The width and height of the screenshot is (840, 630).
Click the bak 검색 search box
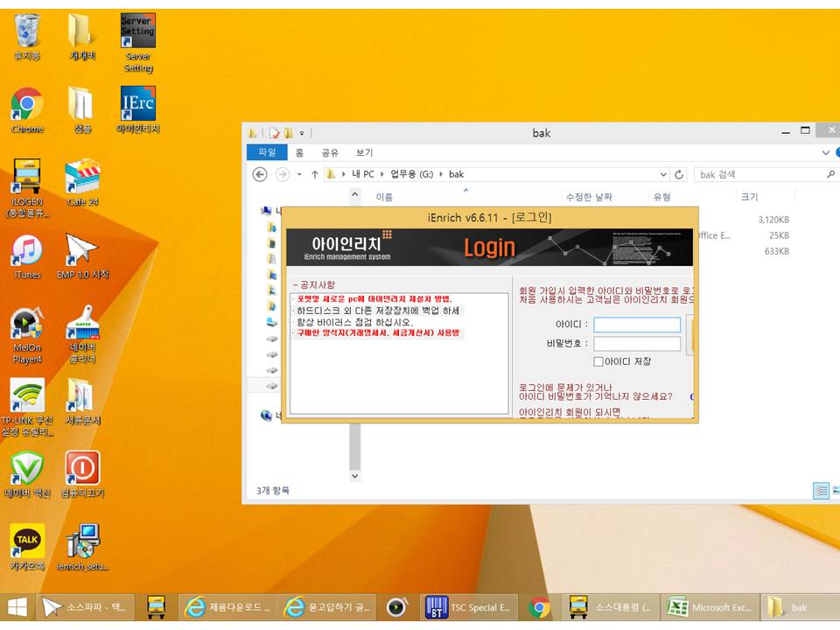coord(759,175)
